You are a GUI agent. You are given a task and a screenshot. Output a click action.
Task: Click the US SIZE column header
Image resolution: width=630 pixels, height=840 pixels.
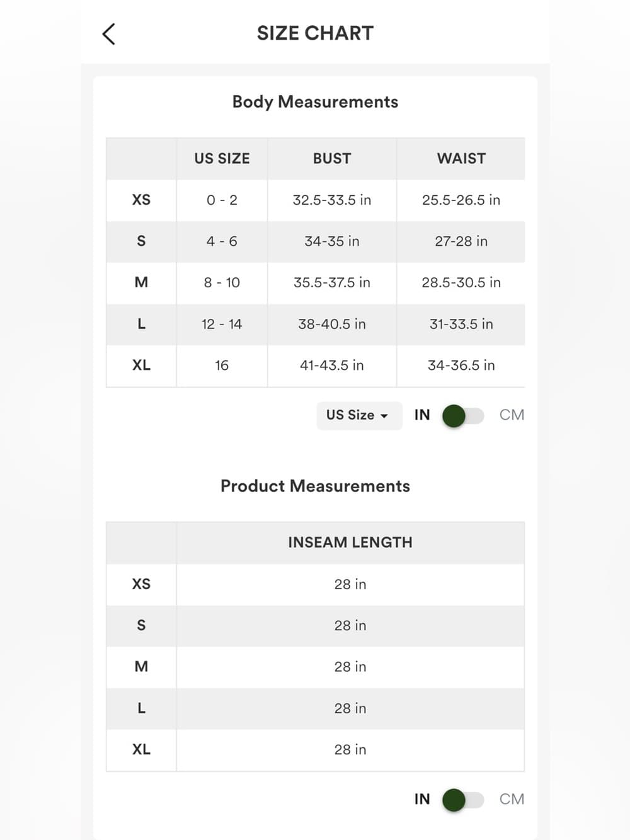[222, 159]
